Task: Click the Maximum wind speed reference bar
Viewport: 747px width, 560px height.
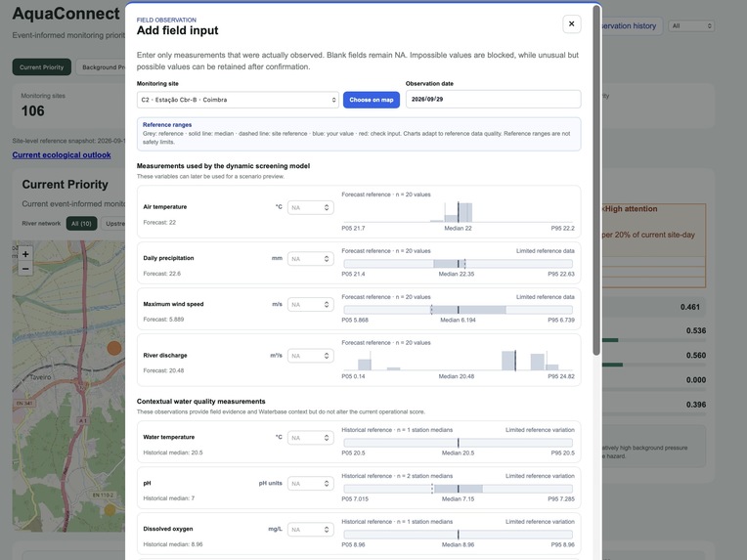Action: (x=458, y=310)
